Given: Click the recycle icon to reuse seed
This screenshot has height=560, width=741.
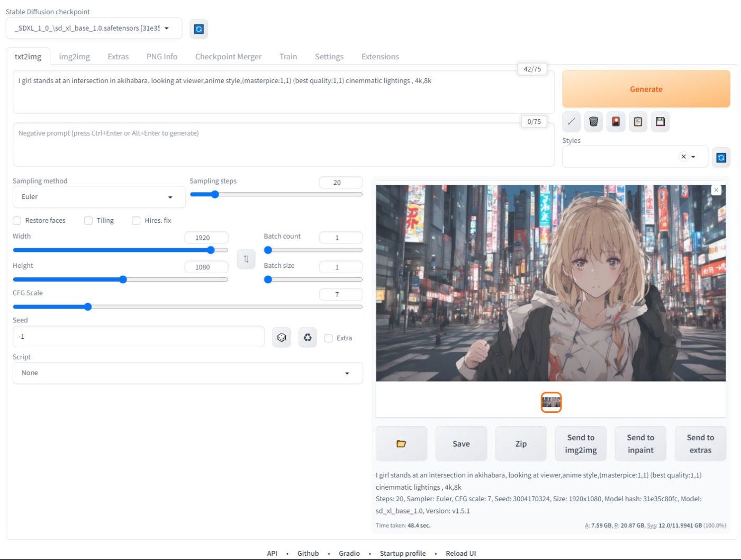Looking at the screenshot, I should coord(308,337).
